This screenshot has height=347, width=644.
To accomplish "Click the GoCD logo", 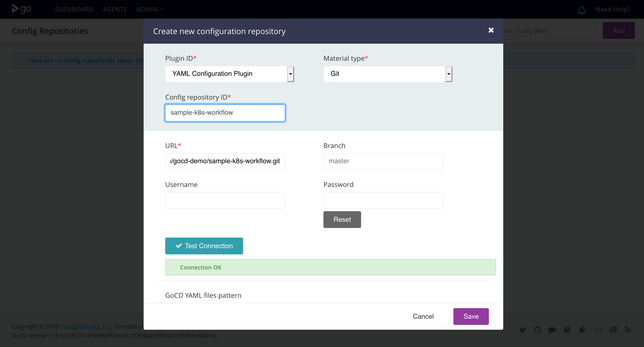I will pyautogui.click(x=21, y=9).
